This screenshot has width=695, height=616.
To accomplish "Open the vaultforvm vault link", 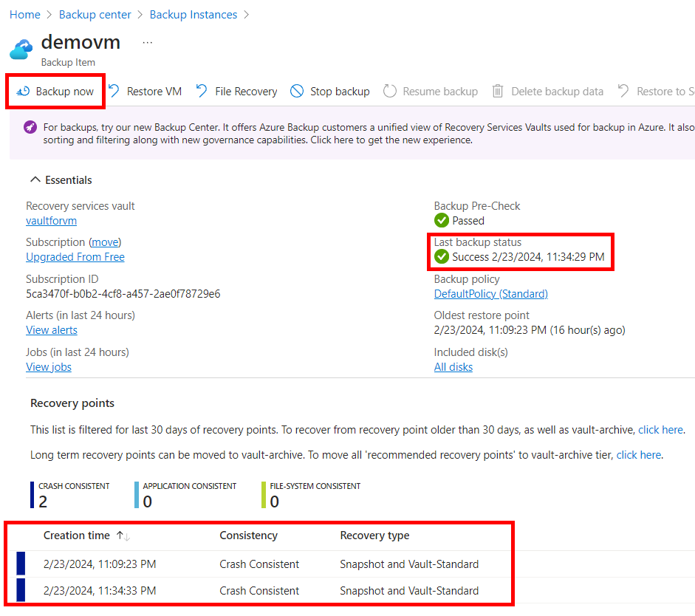I will [51, 221].
